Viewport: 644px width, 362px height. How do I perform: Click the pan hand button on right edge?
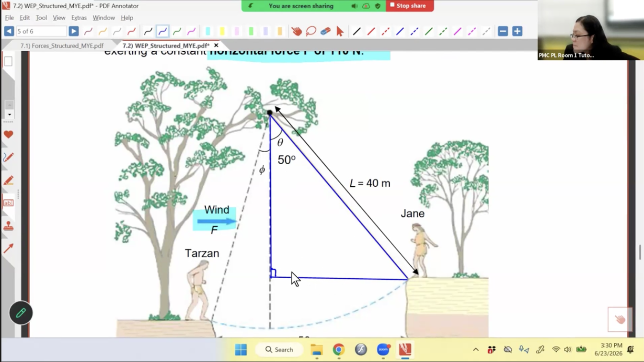point(620,319)
